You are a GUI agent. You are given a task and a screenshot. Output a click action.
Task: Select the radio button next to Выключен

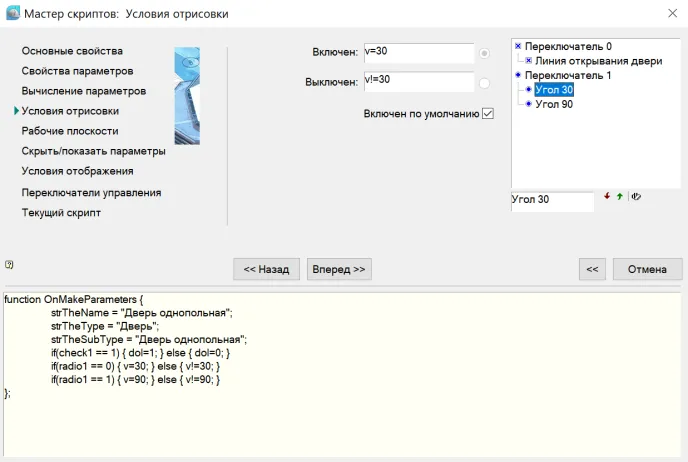click(485, 83)
